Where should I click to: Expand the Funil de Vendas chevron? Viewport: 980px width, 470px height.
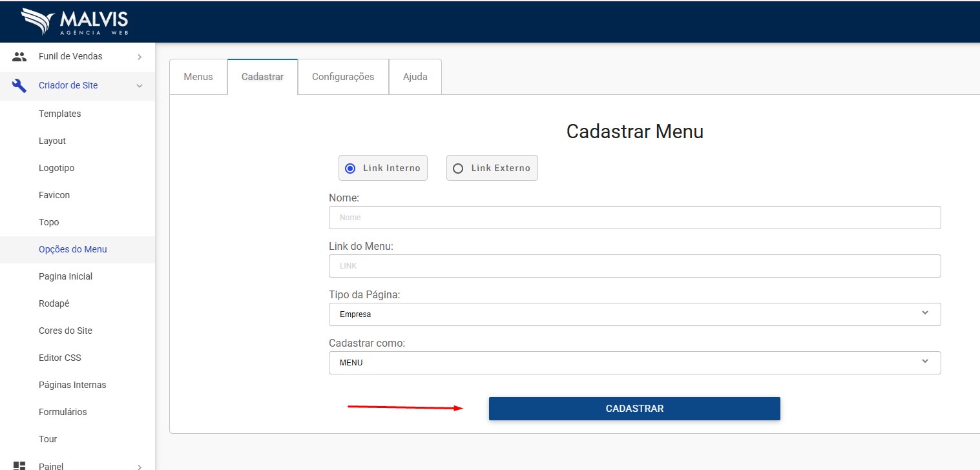[x=140, y=57]
